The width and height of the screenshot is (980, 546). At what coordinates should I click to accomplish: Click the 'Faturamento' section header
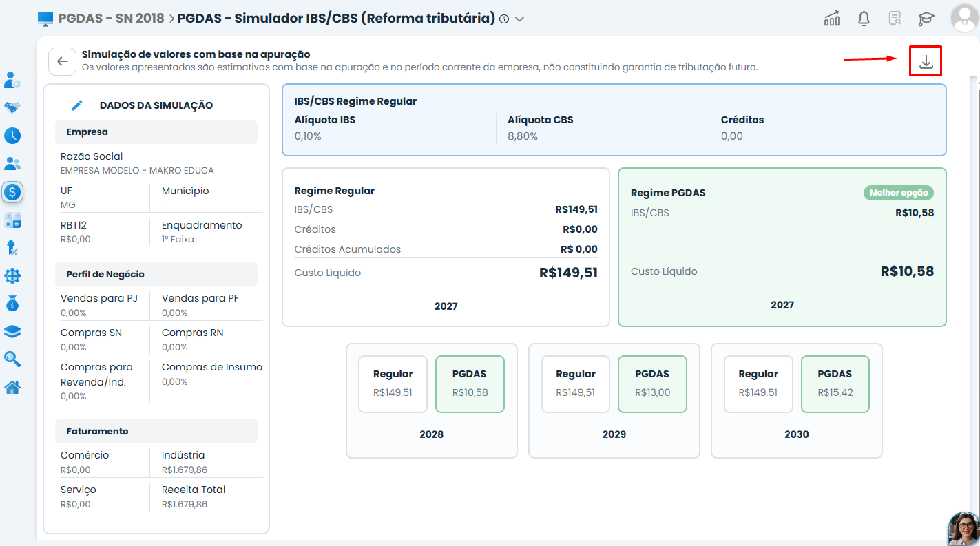pos(156,431)
